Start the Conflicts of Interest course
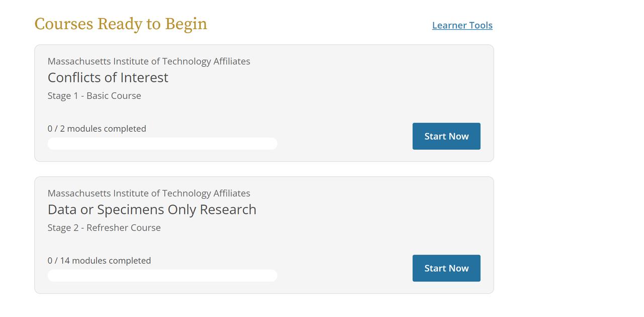 tap(446, 136)
